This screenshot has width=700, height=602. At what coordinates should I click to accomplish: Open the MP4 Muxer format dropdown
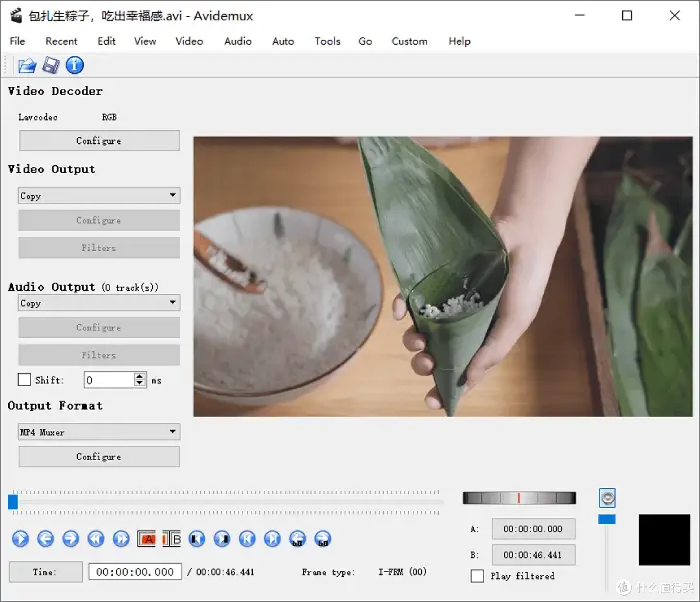99,432
